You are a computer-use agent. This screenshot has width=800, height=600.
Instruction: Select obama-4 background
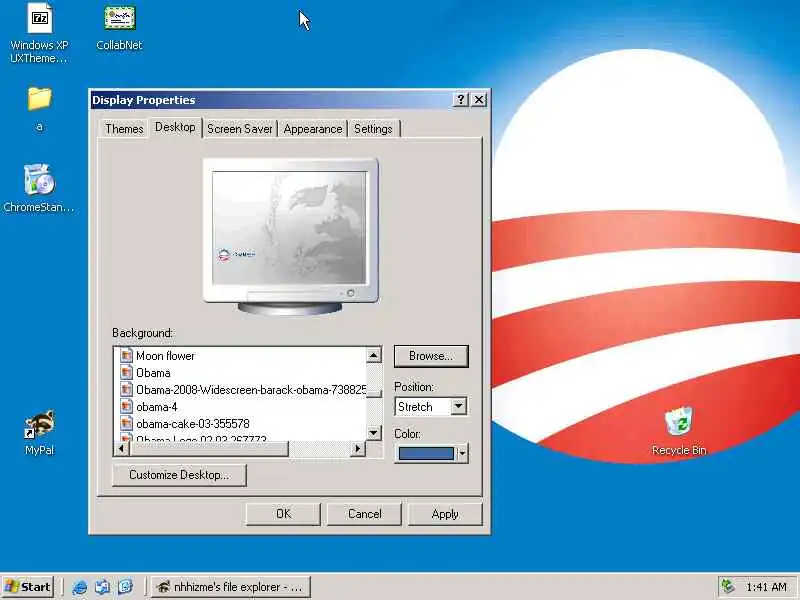(157, 407)
